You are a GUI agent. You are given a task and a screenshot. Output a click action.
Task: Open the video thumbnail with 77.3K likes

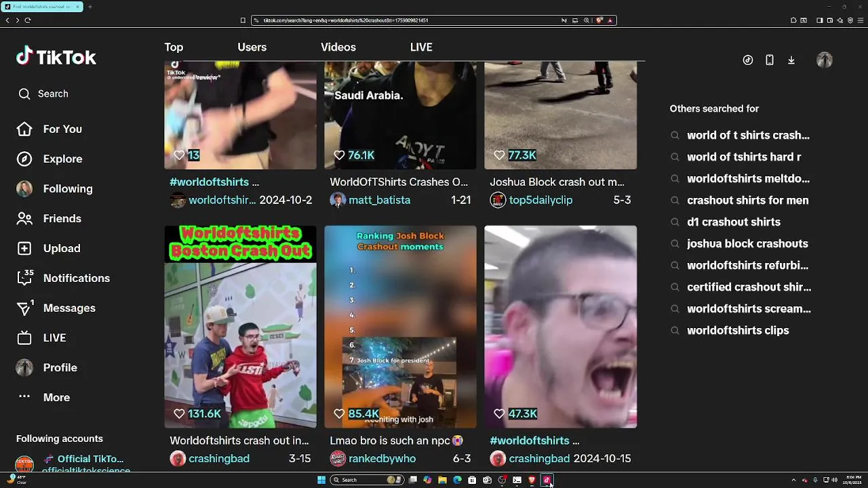click(x=560, y=115)
